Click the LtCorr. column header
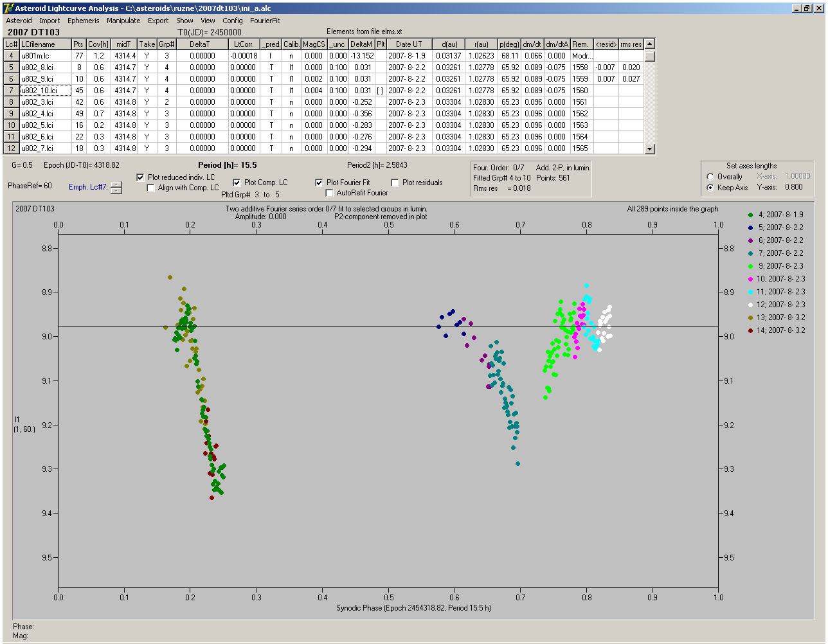The width and height of the screenshot is (828, 644). pyautogui.click(x=244, y=44)
